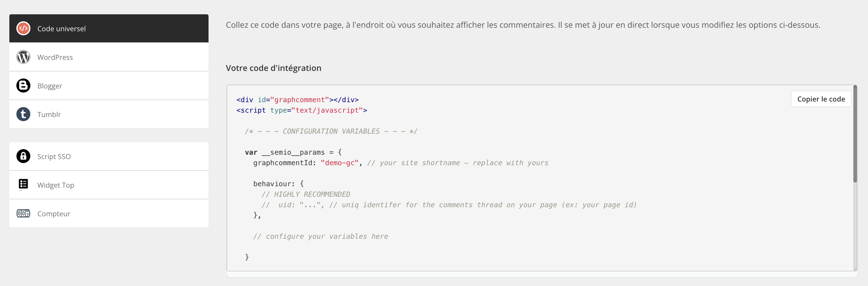Click the Code universel code icon
The image size is (868, 286).
[23, 28]
